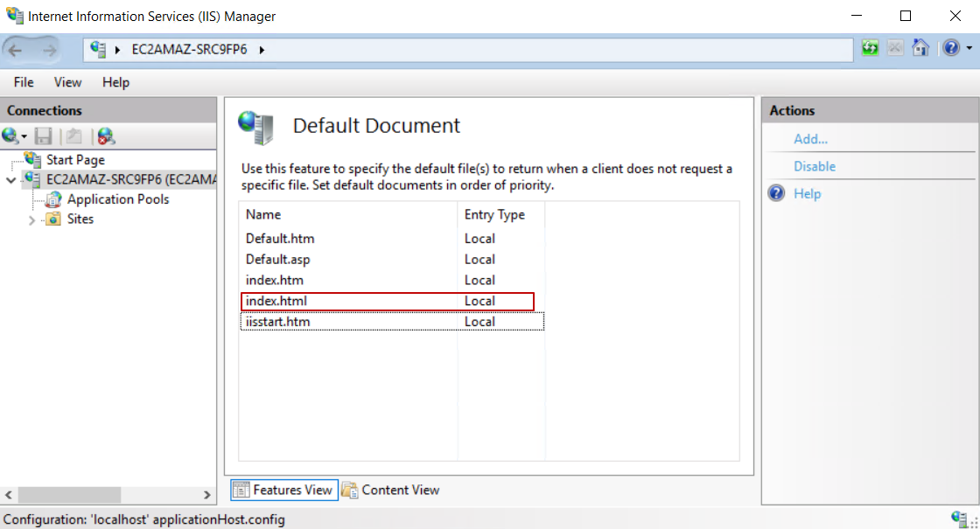Maximize the IIS Manager window

tap(906, 16)
